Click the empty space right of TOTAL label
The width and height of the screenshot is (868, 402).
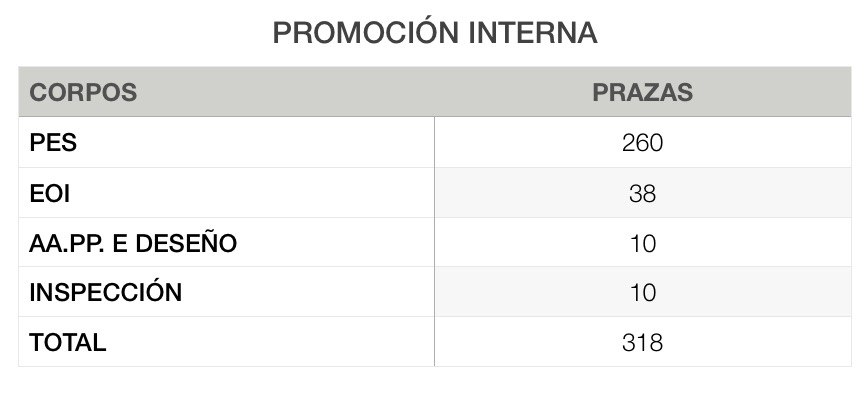coord(268,343)
